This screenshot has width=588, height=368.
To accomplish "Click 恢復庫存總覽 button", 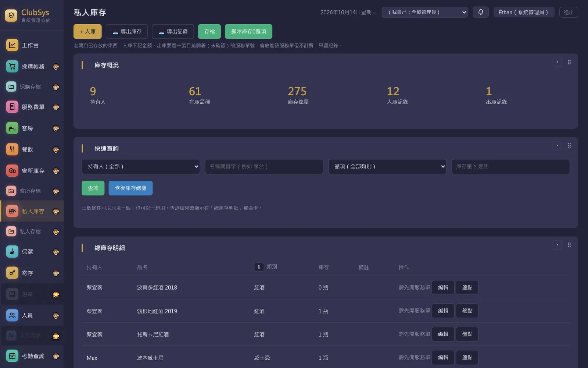I will [x=130, y=188].
